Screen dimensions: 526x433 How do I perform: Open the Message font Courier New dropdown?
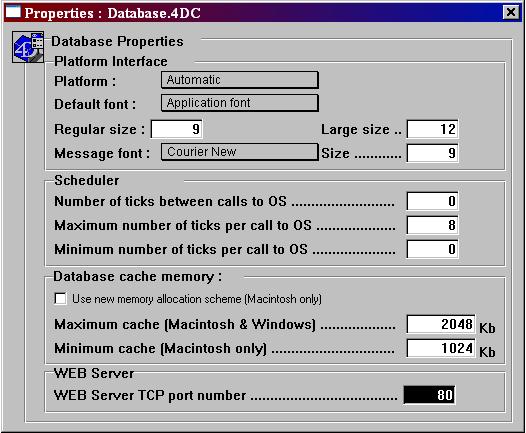[x=240, y=152]
